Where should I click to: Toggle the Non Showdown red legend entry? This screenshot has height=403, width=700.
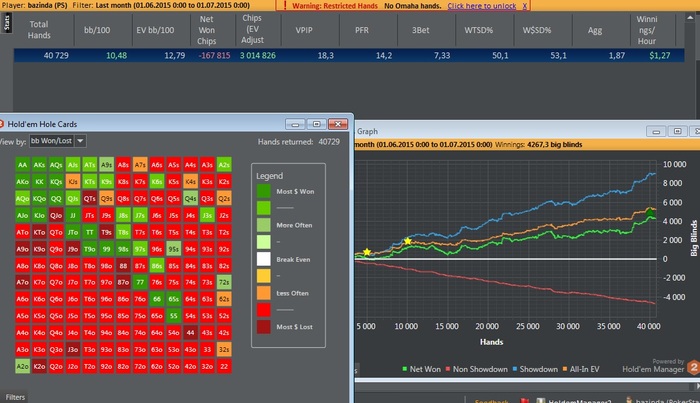click(x=476, y=369)
